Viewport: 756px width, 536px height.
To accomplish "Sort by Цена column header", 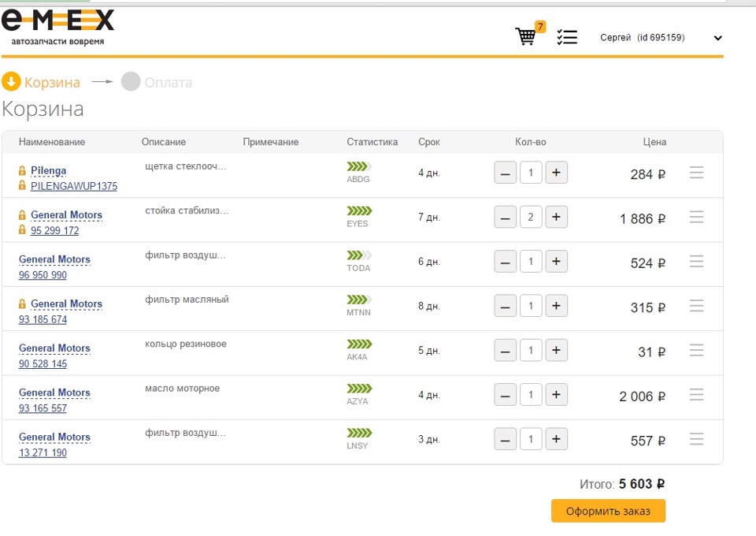I will coord(654,142).
